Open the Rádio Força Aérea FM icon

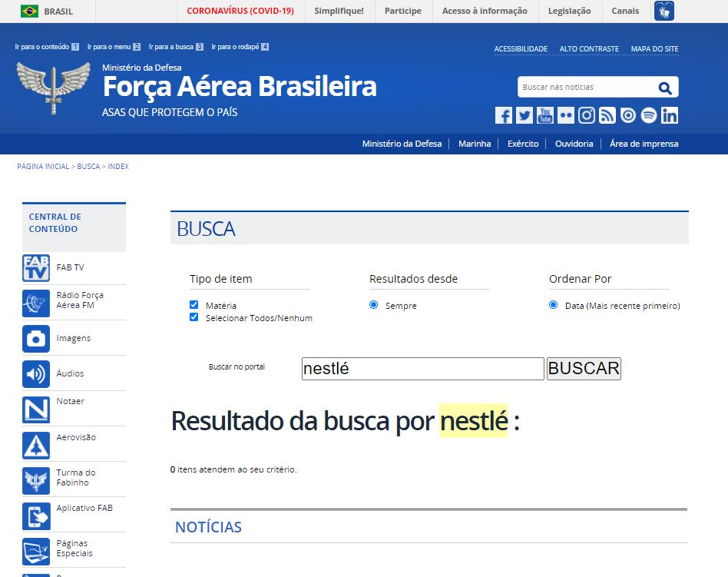point(36,303)
